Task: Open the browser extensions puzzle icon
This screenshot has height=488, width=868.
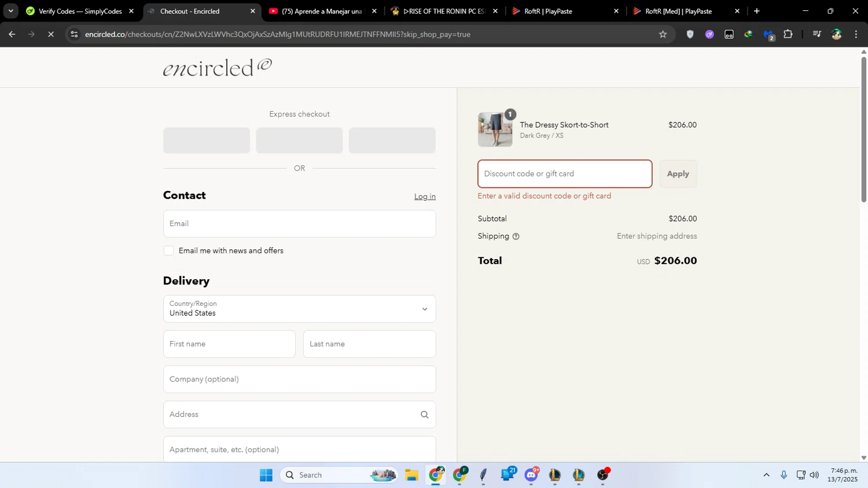Action: coord(788,34)
